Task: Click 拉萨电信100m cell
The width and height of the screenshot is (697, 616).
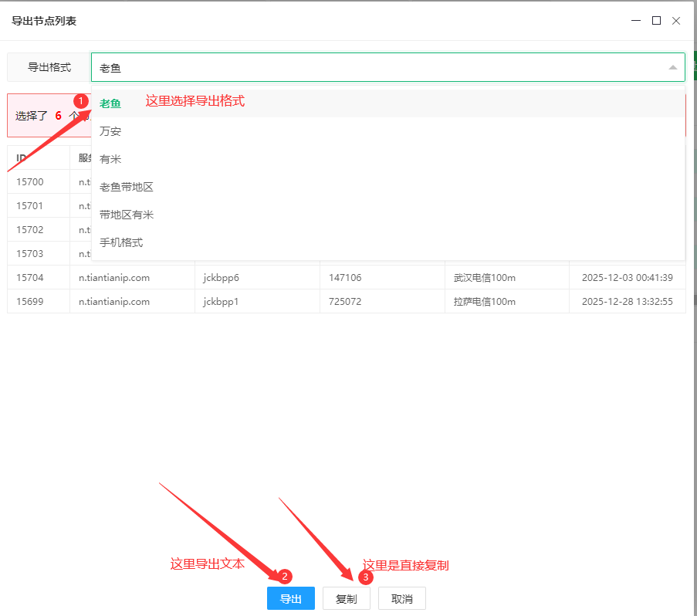Action: (485, 301)
